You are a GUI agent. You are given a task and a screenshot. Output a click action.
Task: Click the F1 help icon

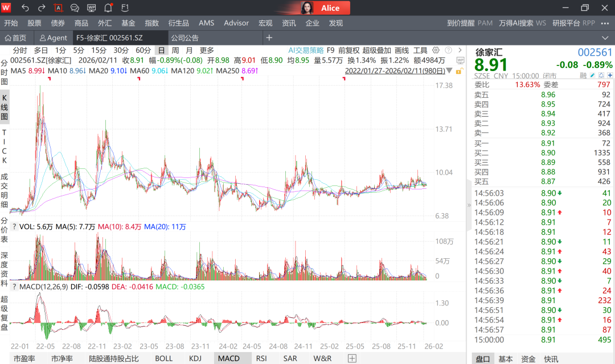coord(124,8)
